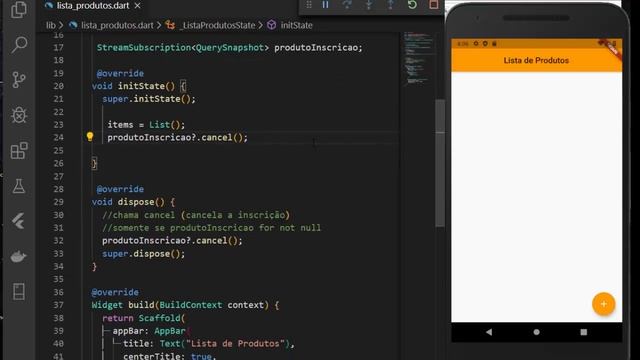Click 'return Scaffold(' on line 38

144,318
